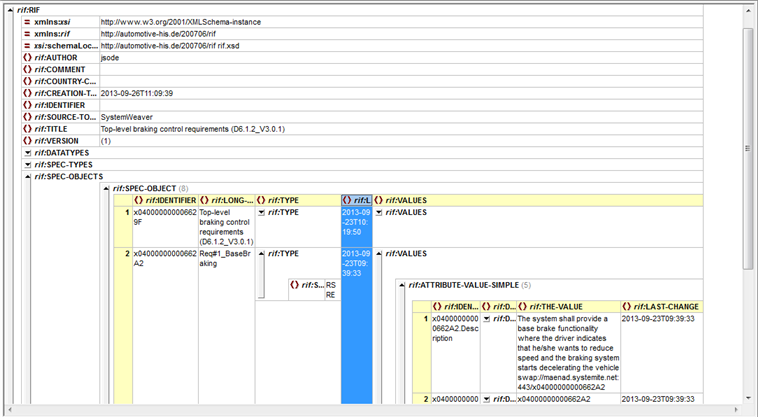This screenshot has width=758, height=417.
Task: Expand the rif:DATATYPES node
Action: point(28,153)
